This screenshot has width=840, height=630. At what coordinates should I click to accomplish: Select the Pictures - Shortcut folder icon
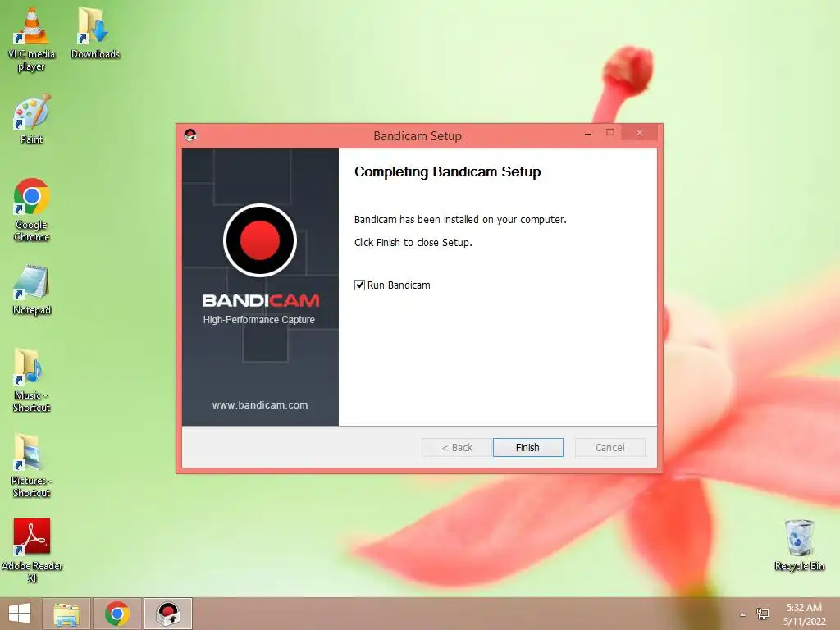(32, 466)
